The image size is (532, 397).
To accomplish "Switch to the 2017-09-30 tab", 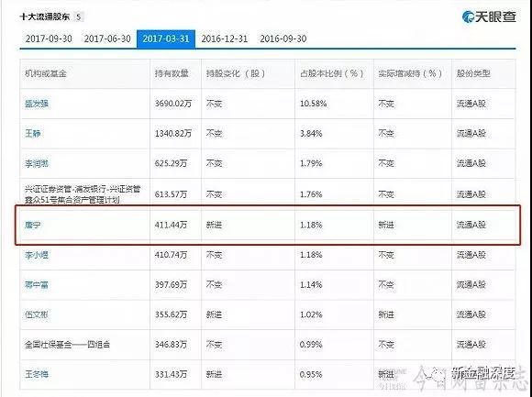I will click(x=49, y=39).
